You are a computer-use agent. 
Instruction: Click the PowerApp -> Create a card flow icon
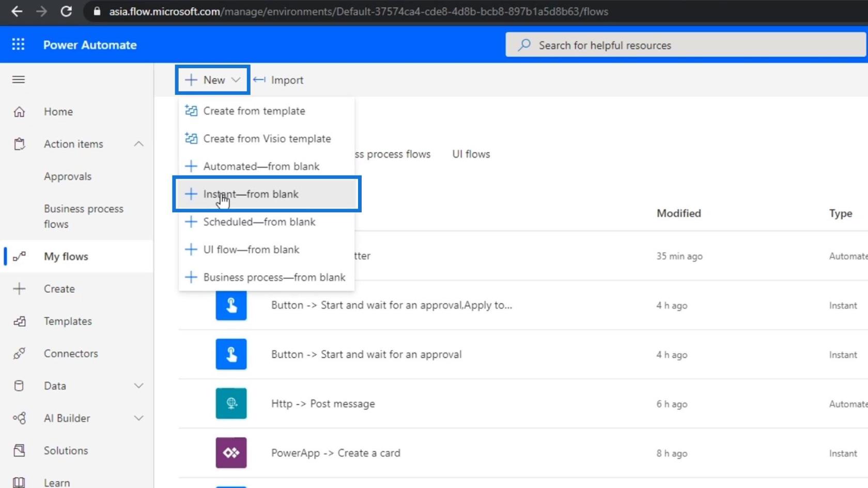click(231, 453)
